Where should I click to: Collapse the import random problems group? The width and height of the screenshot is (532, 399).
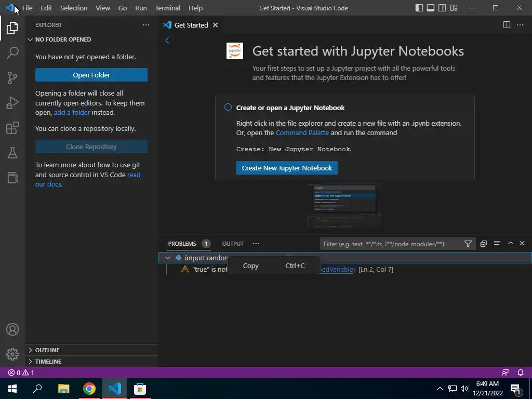168,258
